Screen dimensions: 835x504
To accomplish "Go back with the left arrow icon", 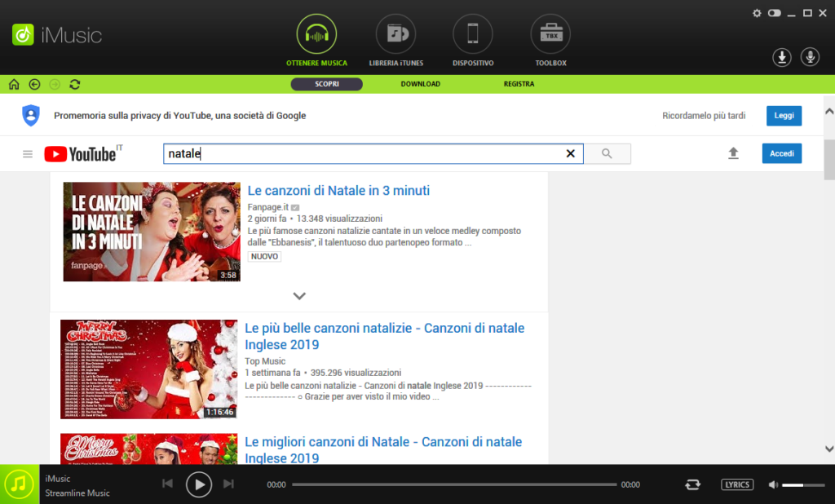I will click(34, 84).
